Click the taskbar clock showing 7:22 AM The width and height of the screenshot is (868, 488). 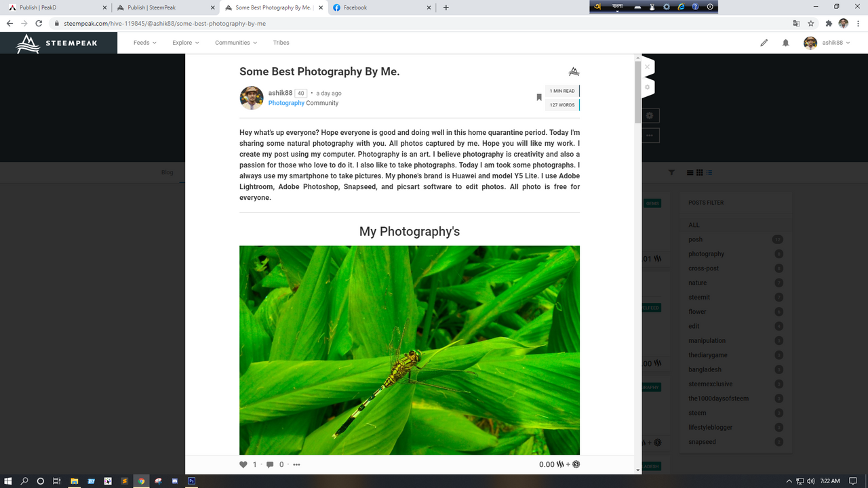830,481
